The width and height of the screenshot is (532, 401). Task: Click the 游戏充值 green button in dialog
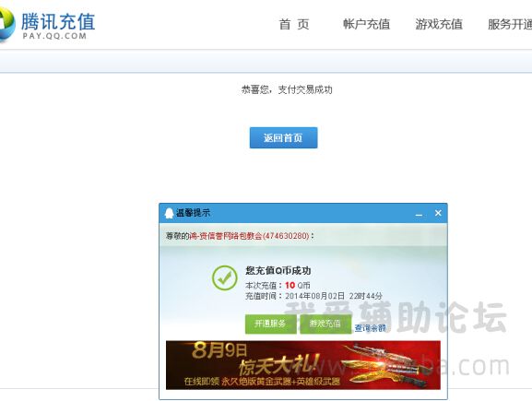pos(325,324)
